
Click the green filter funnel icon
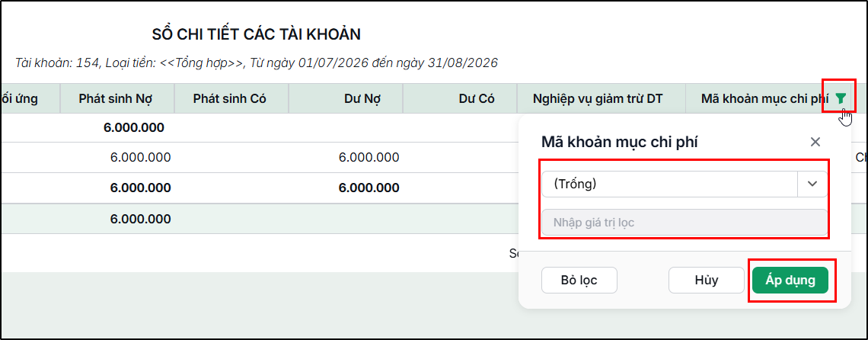point(841,99)
